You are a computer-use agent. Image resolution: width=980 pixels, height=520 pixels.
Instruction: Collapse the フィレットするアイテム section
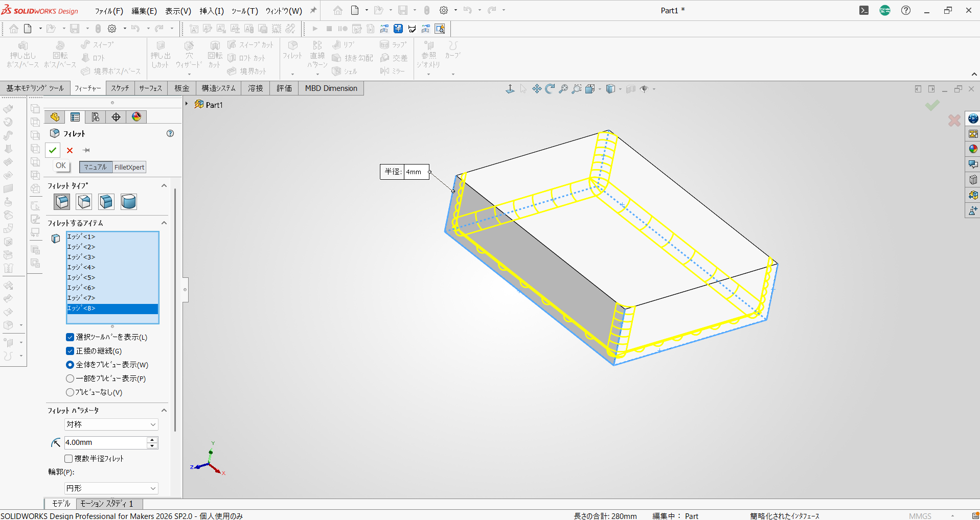point(164,223)
